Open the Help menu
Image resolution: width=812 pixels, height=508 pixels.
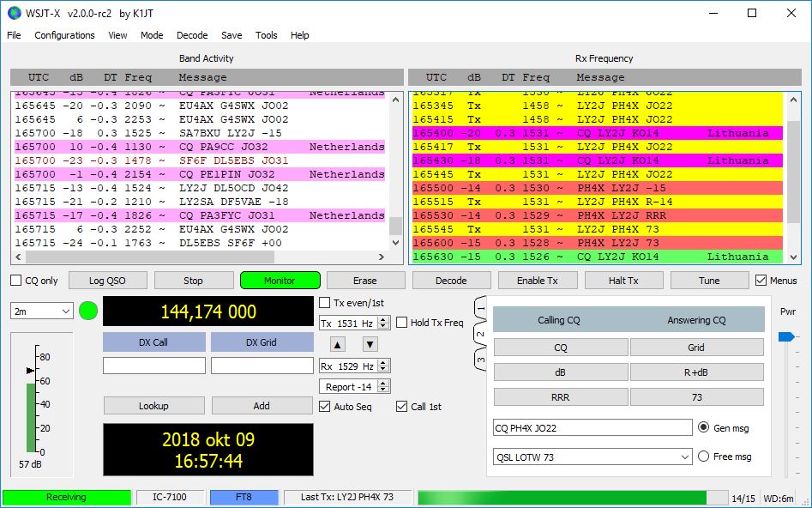point(300,35)
